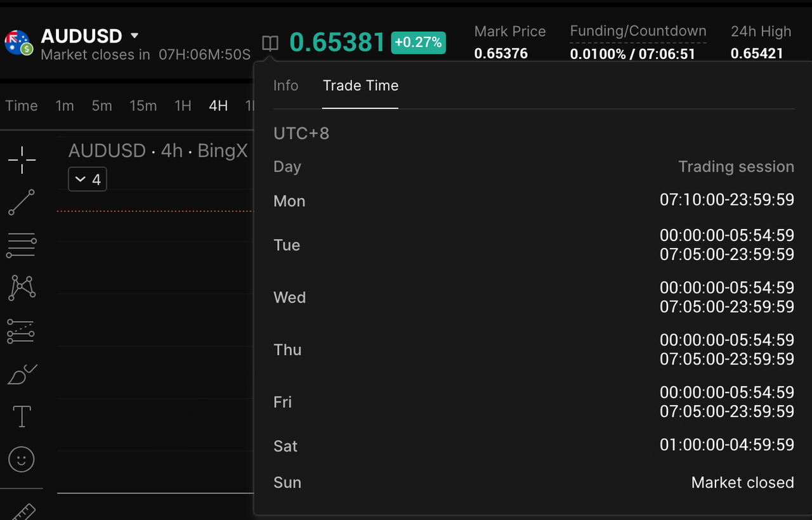The width and height of the screenshot is (812, 520).
Task: Switch to the Info tab
Action: [x=285, y=86]
